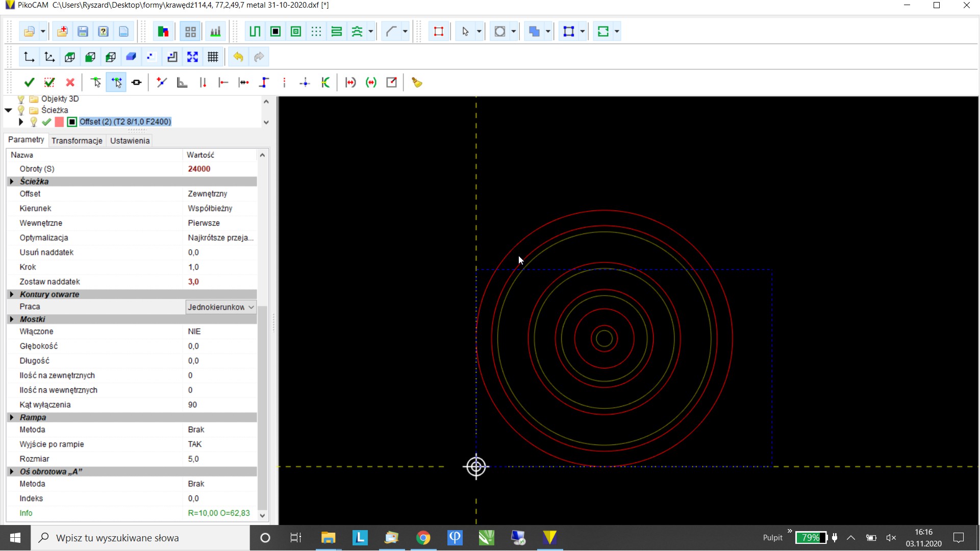Click the Save (floppy disk) toolbar icon
The image size is (980, 551).
[83, 32]
